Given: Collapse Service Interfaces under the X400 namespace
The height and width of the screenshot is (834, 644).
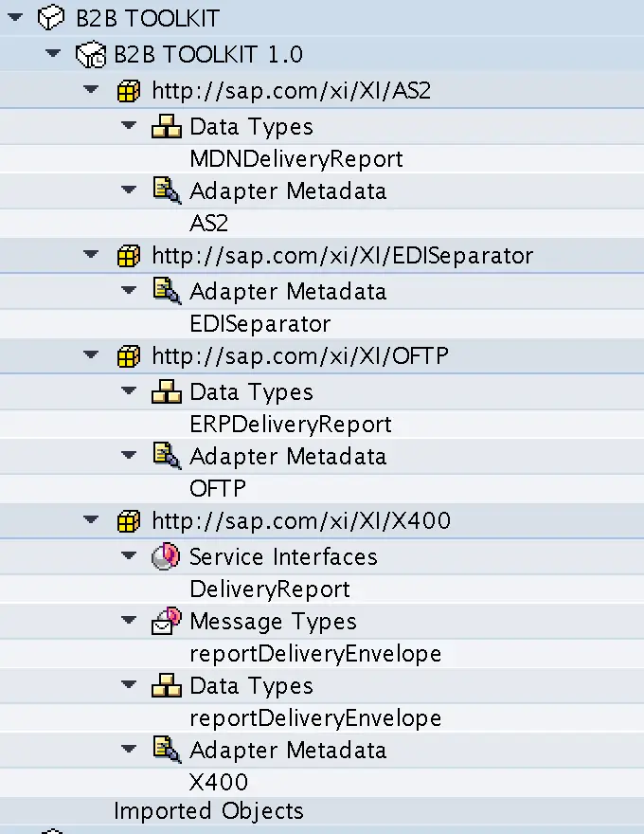Looking at the screenshot, I should (129, 555).
